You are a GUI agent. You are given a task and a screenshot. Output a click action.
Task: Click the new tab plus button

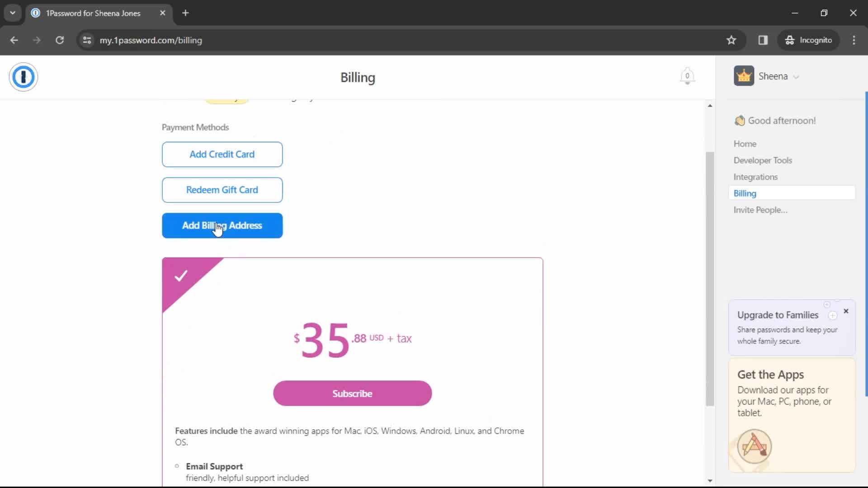click(185, 13)
